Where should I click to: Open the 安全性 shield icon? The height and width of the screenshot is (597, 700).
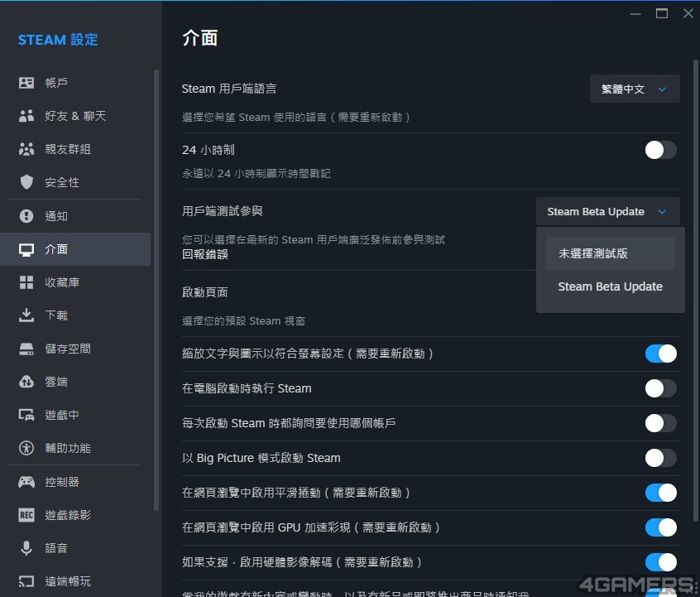click(x=26, y=182)
